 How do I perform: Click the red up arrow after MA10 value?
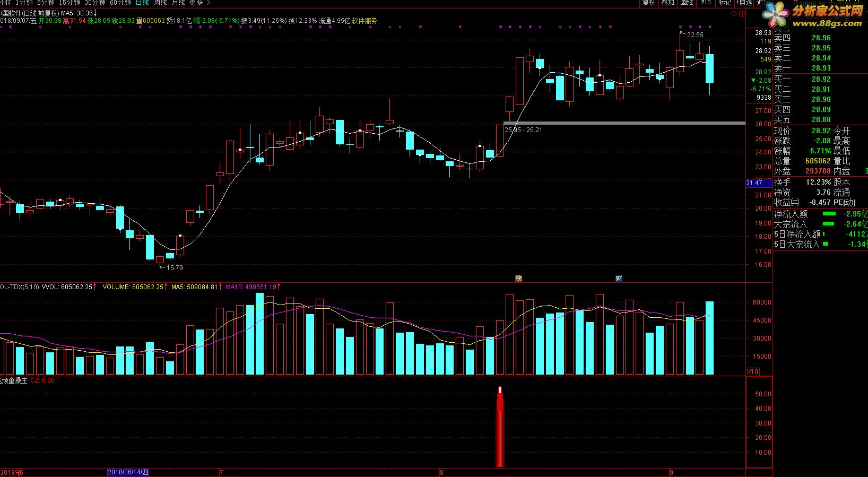tap(279, 287)
